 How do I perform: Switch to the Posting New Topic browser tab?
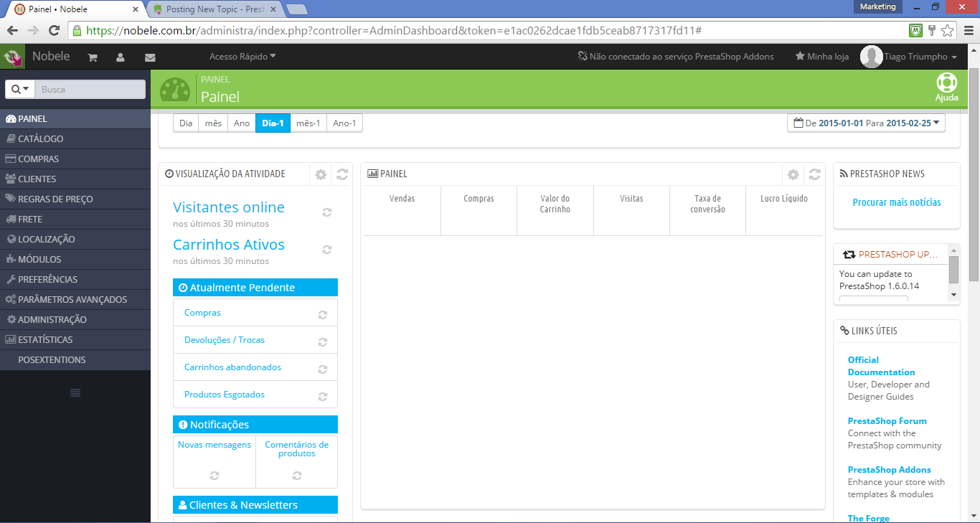(x=214, y=9)
